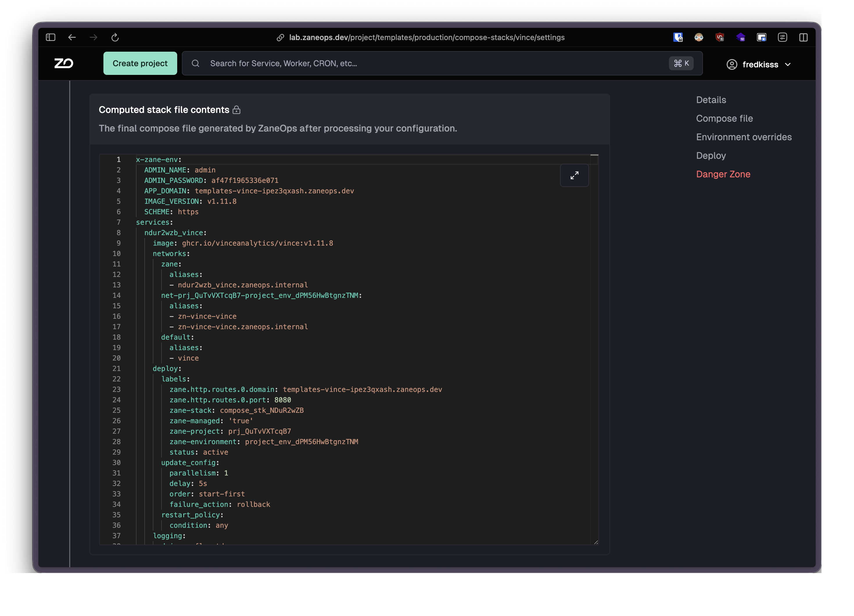The image size is (854, 616).
Task: Click the search magnifier icon
Action: click(195, 63)
